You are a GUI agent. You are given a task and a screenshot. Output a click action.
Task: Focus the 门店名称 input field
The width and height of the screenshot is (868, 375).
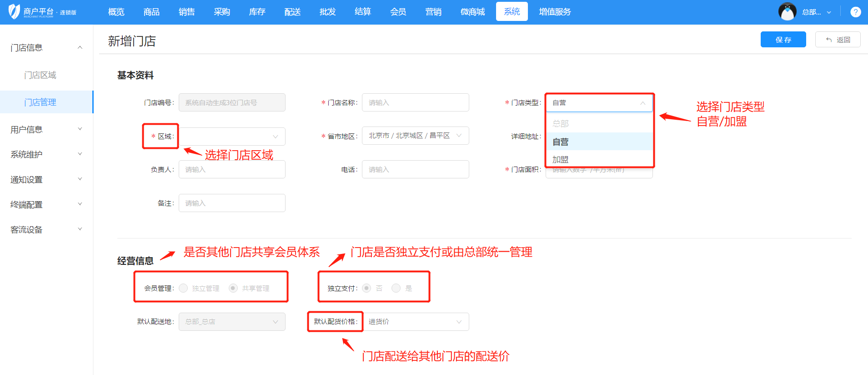tap(415, 103)
